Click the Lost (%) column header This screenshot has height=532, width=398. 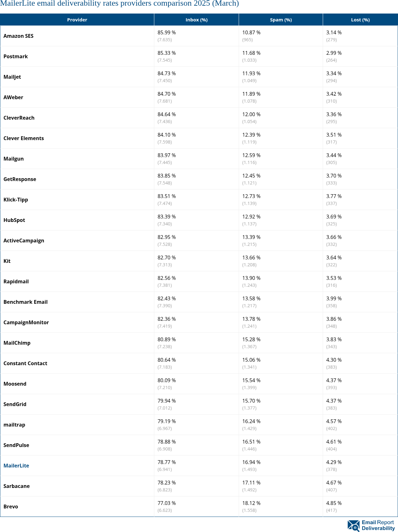(360, 20)
